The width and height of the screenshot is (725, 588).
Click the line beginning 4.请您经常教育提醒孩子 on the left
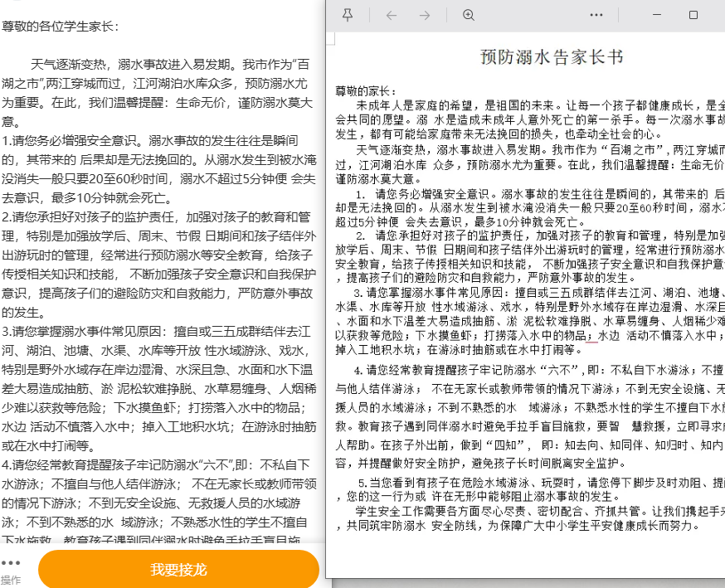coord(156,464)
